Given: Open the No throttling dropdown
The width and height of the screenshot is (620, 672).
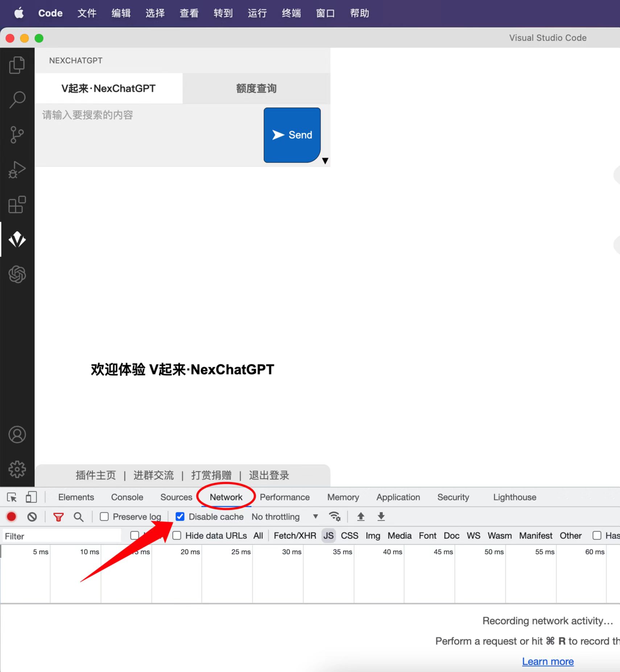Looking at the screenshot, I should click(285, 517).
